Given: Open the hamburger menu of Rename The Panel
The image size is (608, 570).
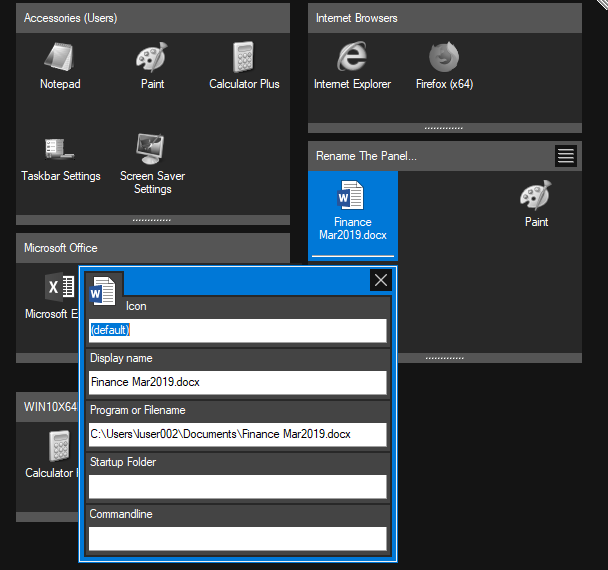Looking at the screenshot, I should pyautogui.click(x=566, y=155).
